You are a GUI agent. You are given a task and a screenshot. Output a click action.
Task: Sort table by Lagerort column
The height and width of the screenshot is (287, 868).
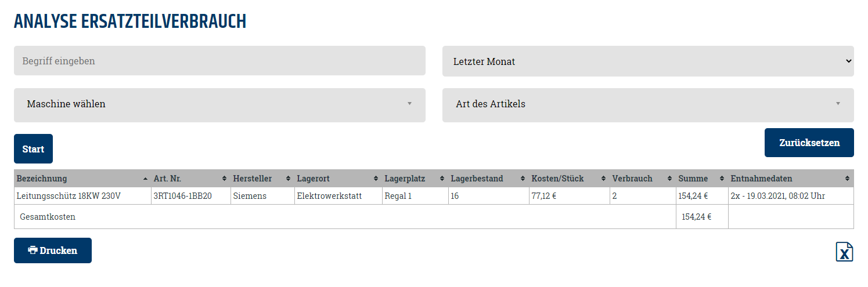click(x=338, y=179)
